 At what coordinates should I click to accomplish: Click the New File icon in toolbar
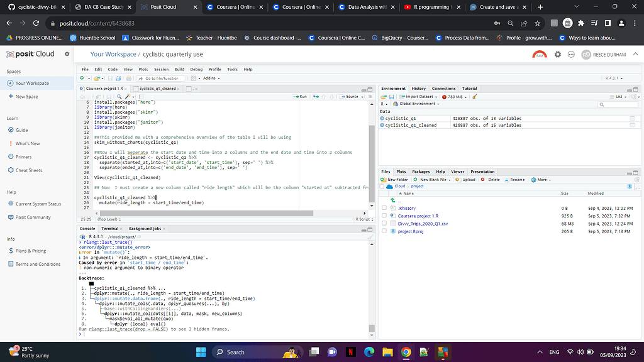(82, 78)
